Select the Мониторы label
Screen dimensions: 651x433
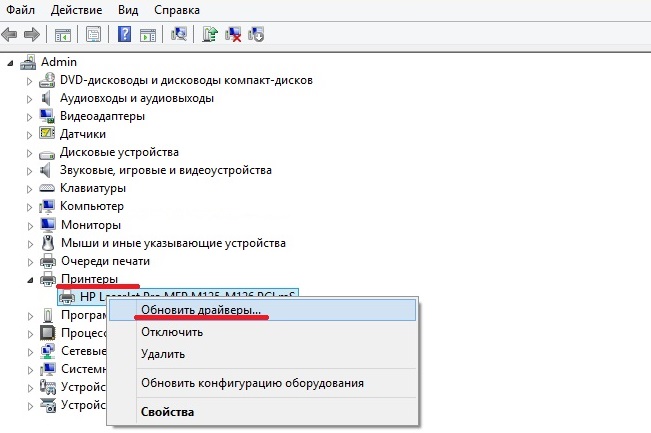coord(91,225)
